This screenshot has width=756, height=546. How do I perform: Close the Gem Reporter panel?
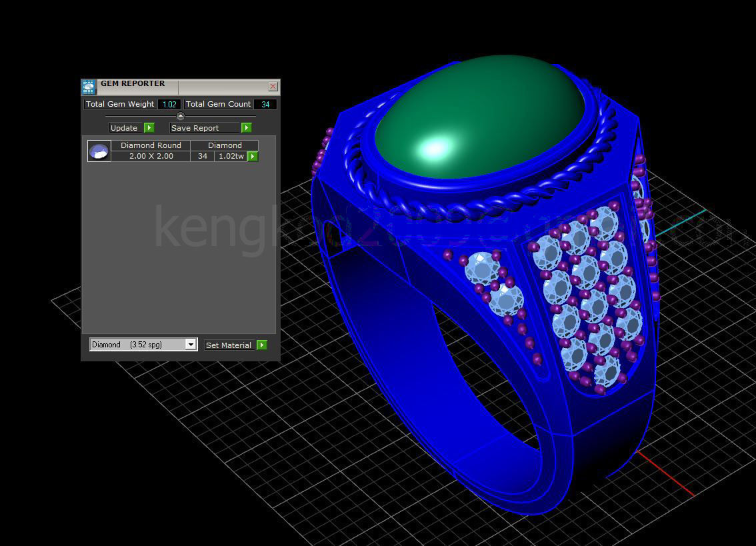pyautogui.click(x=273, y=87)
